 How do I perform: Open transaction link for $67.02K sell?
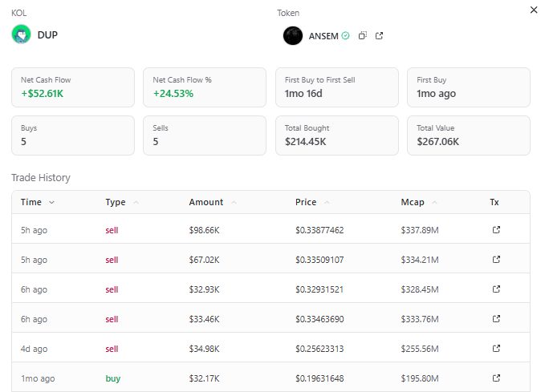(x=496, y=260)
